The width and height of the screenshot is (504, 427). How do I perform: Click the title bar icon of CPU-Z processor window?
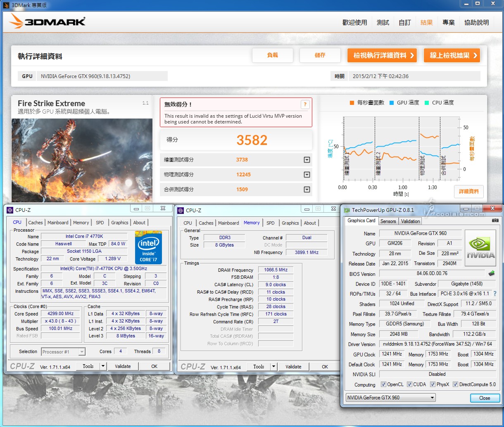(x=10, y=210)
